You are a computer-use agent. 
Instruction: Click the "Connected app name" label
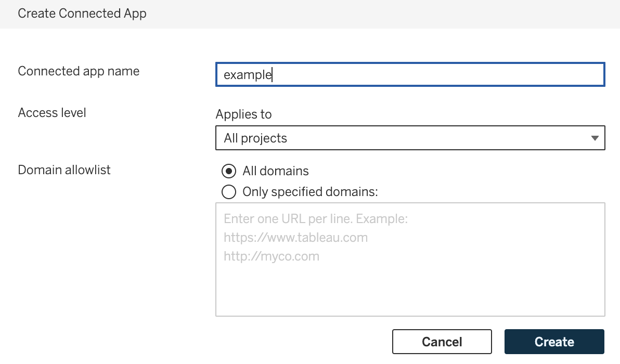(x=79, y=71)
